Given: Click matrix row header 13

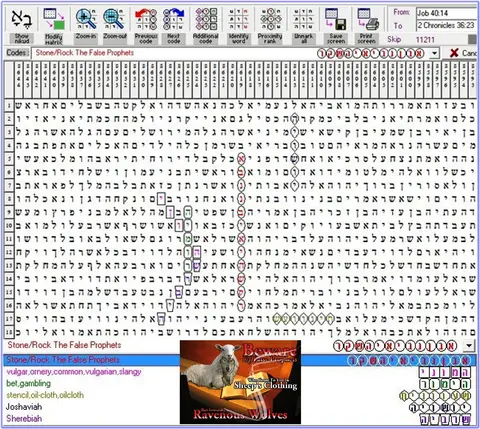Looking at the screenshot, I should pos(9,265).
